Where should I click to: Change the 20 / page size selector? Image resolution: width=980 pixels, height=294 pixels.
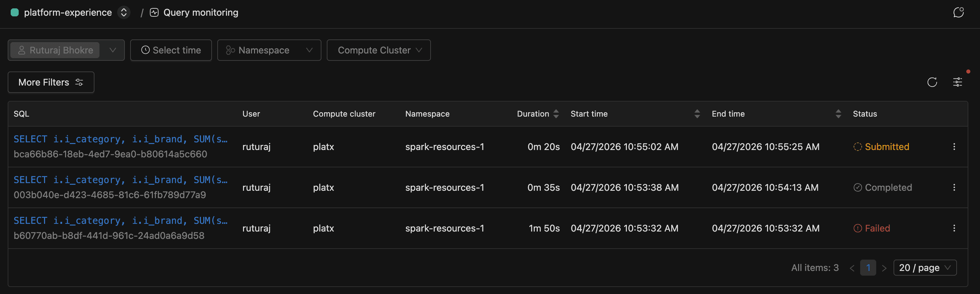pos(925,268)
